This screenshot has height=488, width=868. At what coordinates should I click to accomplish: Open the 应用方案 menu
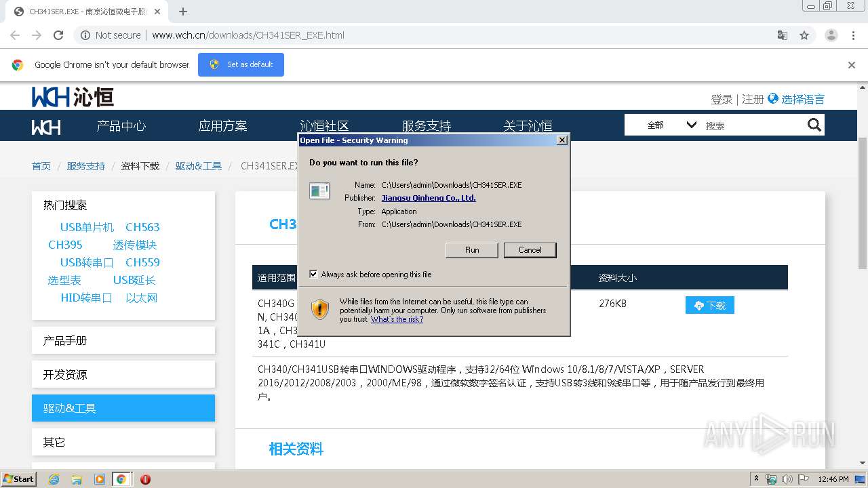click(x=222, y=126)
